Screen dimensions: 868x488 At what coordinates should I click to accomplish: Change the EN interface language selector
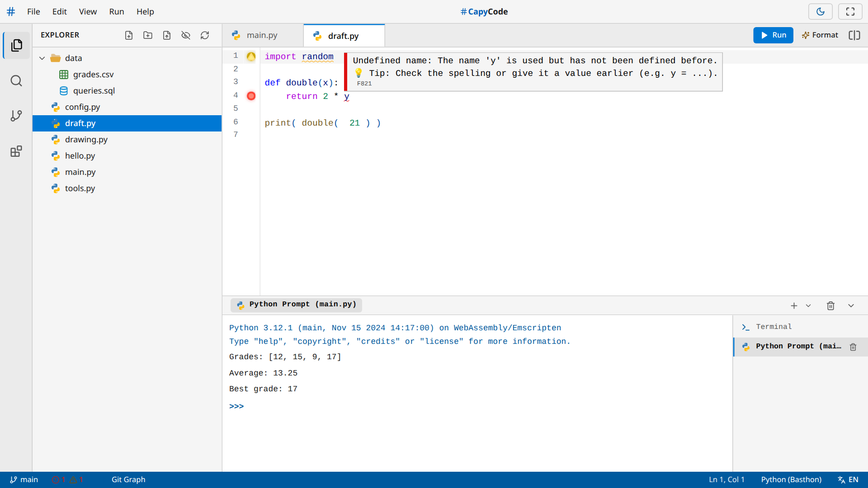click(848, 480)
